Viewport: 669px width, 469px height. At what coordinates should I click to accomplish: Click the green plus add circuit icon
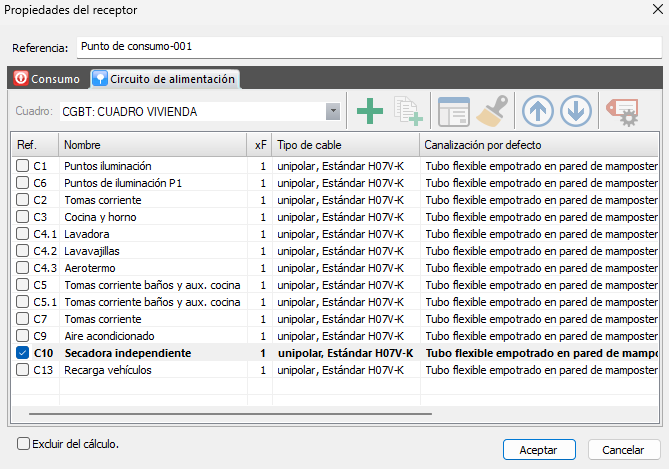[x=370, y=112]
